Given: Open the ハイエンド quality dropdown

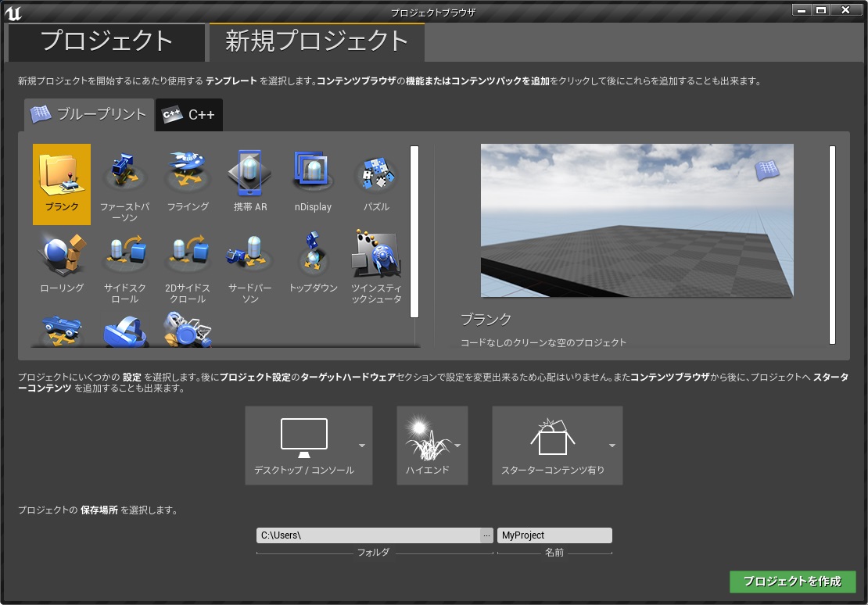Looking at the screenshot, I should coord(432,446).
